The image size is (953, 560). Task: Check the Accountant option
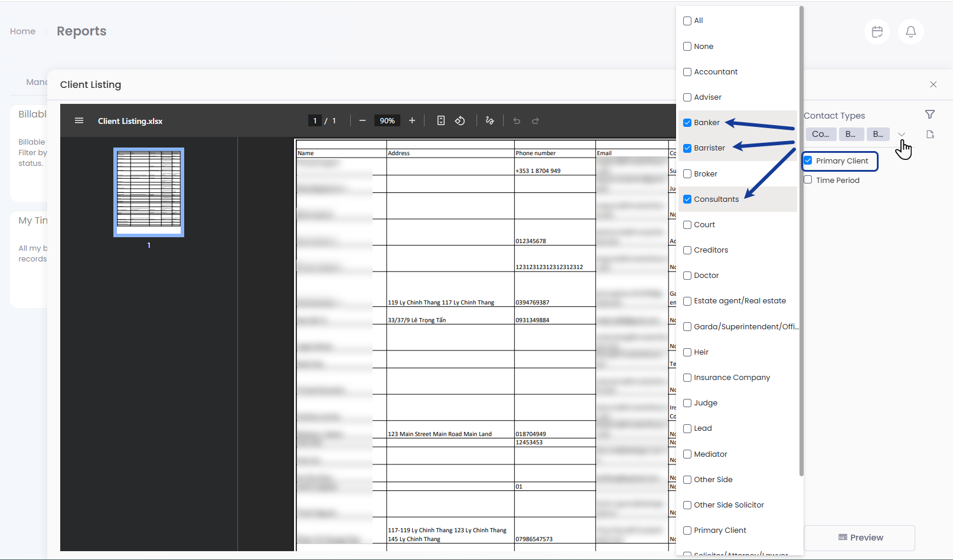coord(687,72)
